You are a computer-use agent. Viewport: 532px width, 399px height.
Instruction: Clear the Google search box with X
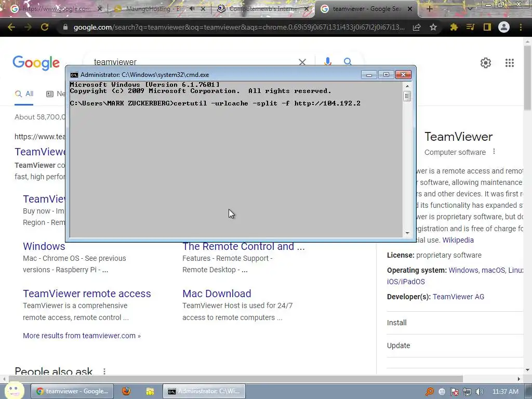coord(302,62)
